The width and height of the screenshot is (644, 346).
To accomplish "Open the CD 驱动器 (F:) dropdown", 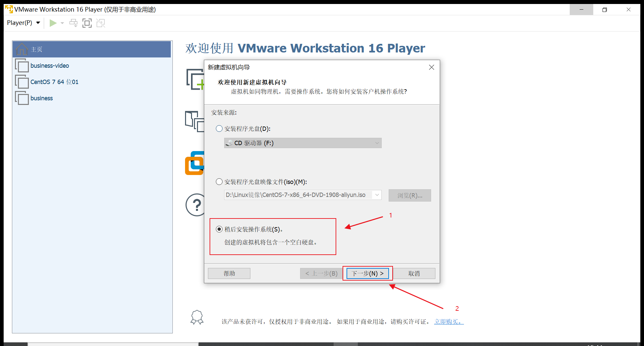I will (x=303, y=143).
